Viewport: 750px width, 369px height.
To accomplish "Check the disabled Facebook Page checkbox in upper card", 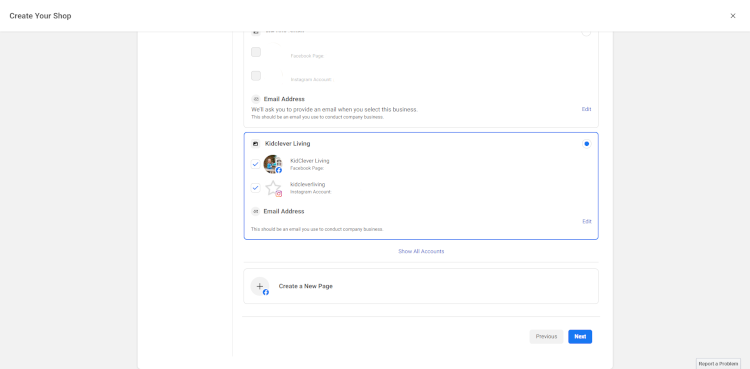I will [x=256, y=52].
